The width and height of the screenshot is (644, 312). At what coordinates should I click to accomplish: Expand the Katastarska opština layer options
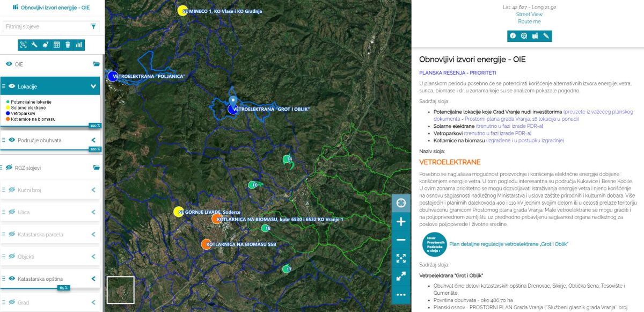coord(93,279)
